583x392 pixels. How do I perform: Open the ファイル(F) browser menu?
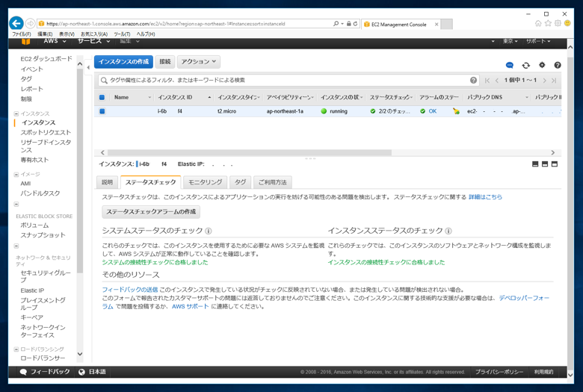click(x=22, y=34)
